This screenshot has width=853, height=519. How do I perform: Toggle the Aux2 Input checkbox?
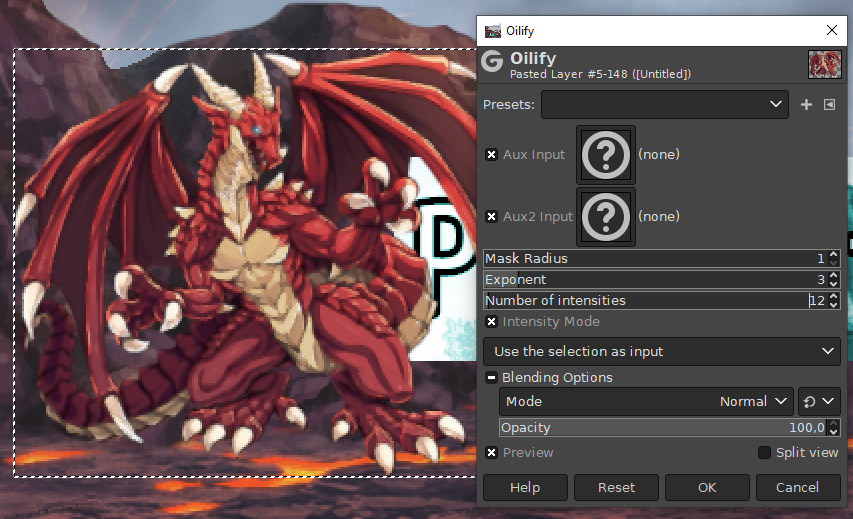click(491, 217)
